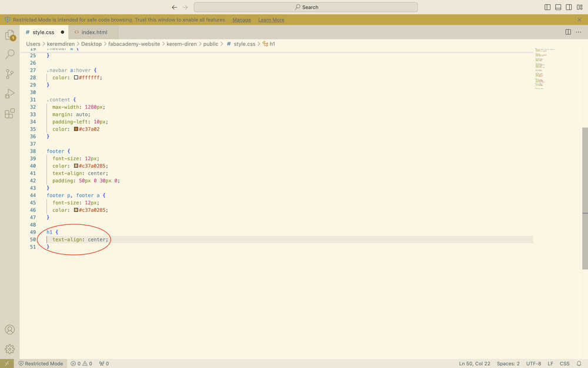Go forward with the right arrow

point(185,7)
